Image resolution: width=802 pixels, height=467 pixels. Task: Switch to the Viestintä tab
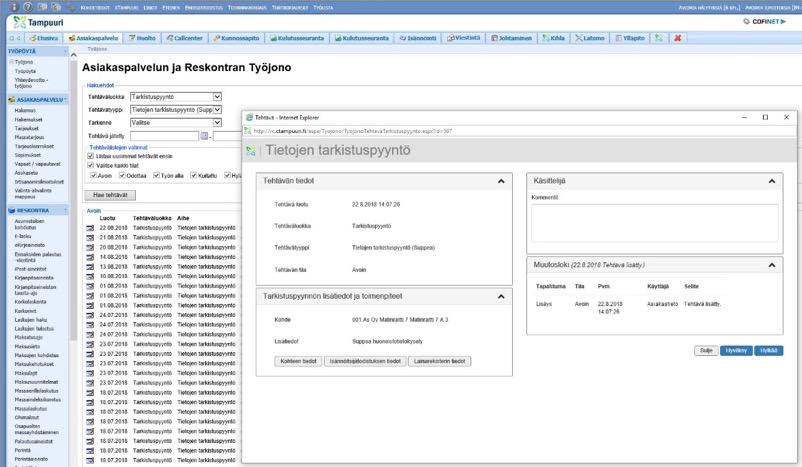463,38
